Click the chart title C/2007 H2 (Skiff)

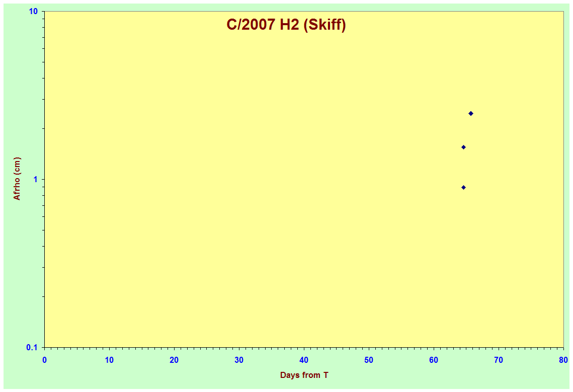point(286,25)
